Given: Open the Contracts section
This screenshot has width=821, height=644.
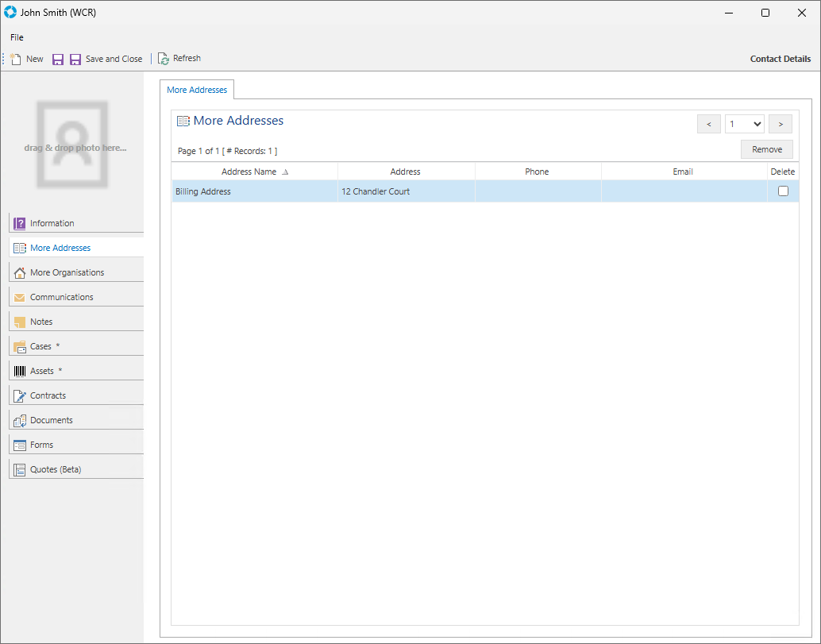Looking at the screenshot, I should point(48,395).
